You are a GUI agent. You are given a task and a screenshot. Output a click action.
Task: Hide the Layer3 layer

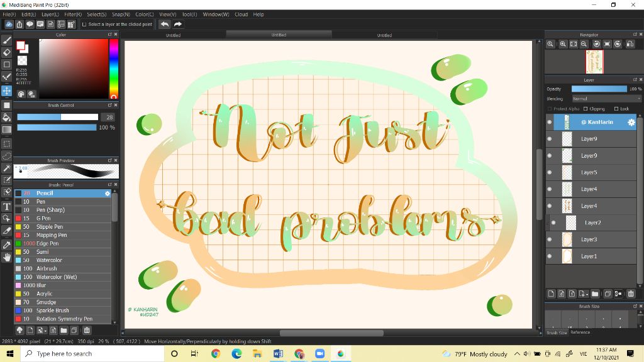click(550, 239)
